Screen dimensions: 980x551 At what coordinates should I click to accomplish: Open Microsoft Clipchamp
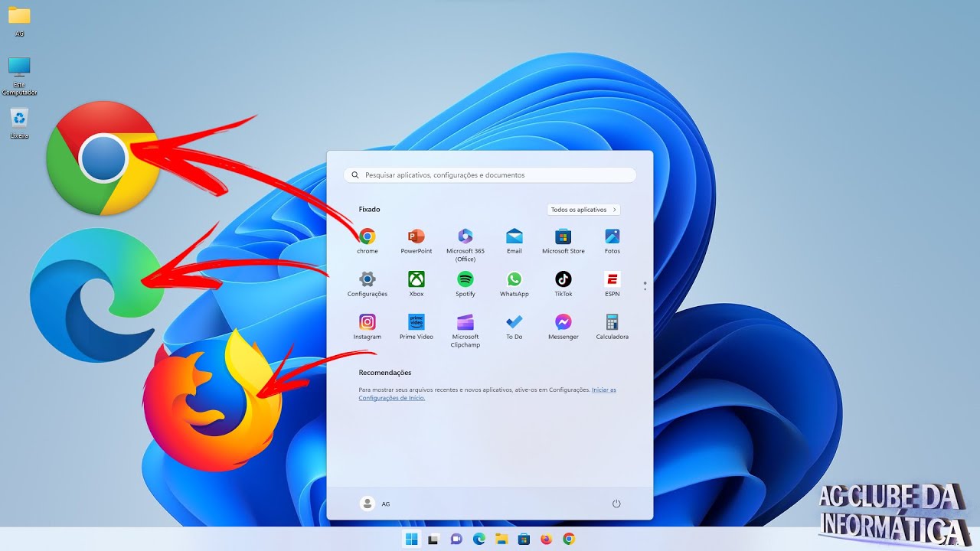tap(465, 331)
